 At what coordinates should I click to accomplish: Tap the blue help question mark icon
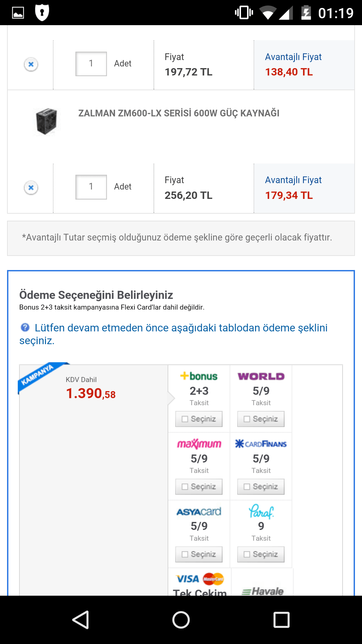point(25,327)
